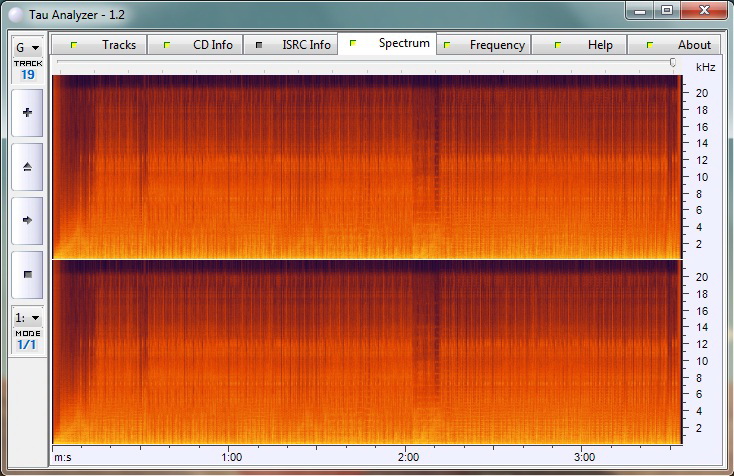Viewport: 734px width, 476px height.
Task: Maximize the Tau Analyzer window
Action: 667,11
